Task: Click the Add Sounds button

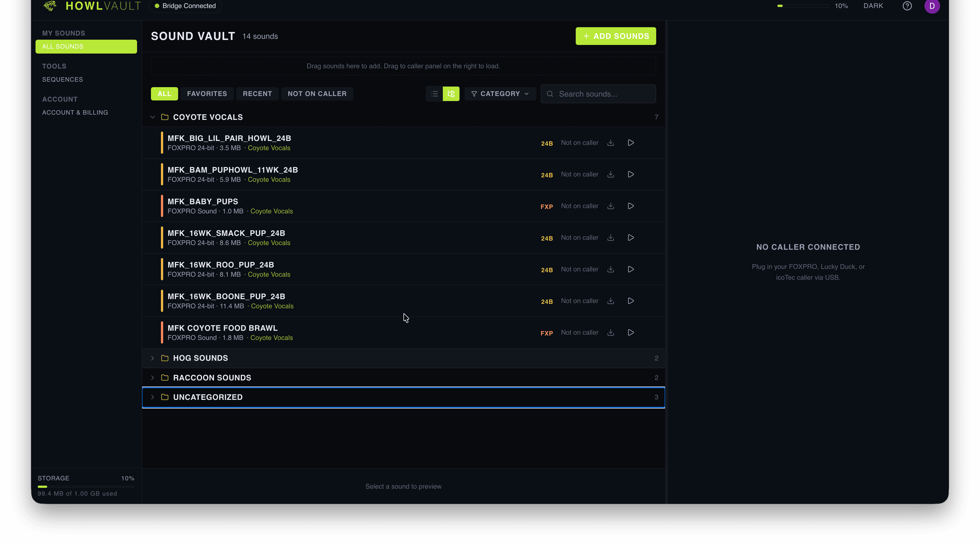Action: click(x=615, y=36)
